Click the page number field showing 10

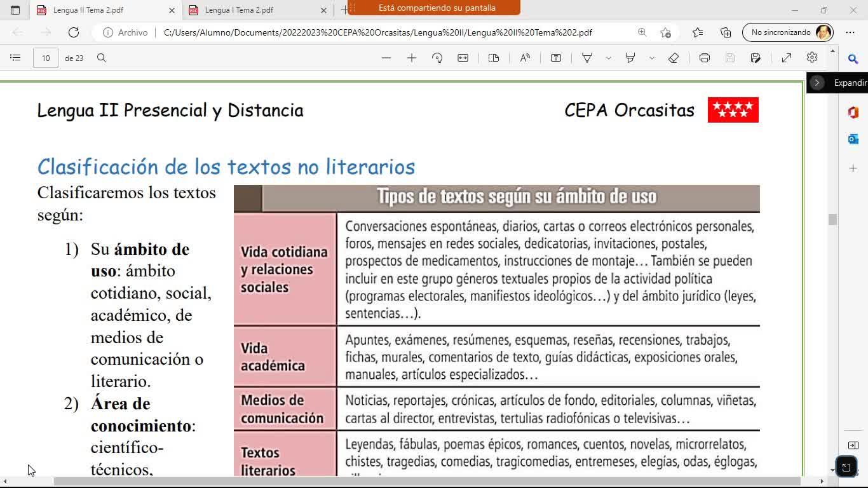pos(46,58)
